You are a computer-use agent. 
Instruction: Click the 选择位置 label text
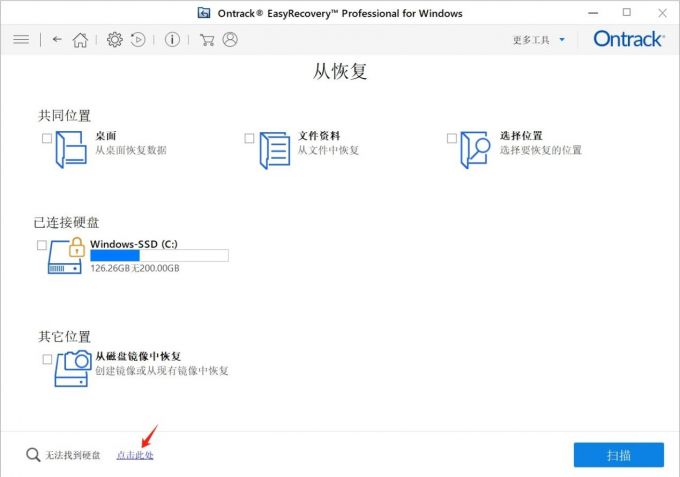(521, 136)
